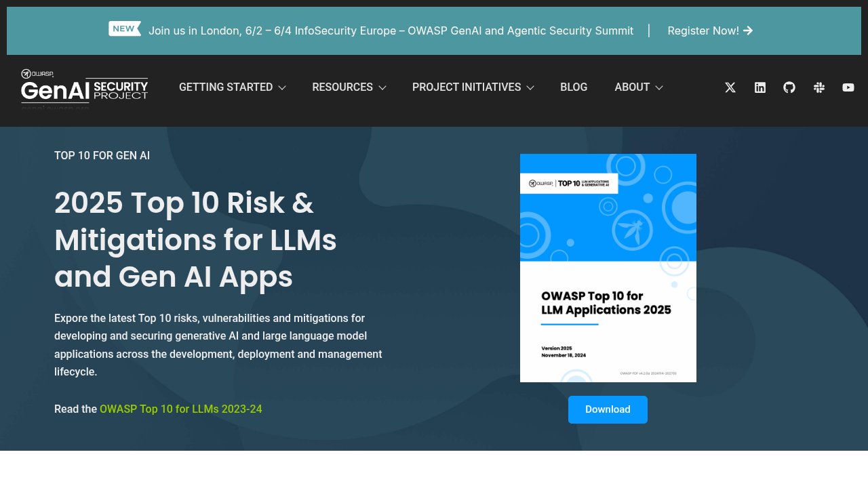Expand the Resources menu chevron
The height and width of the screenshot is (488, 868).
click(x=382, y=87)
